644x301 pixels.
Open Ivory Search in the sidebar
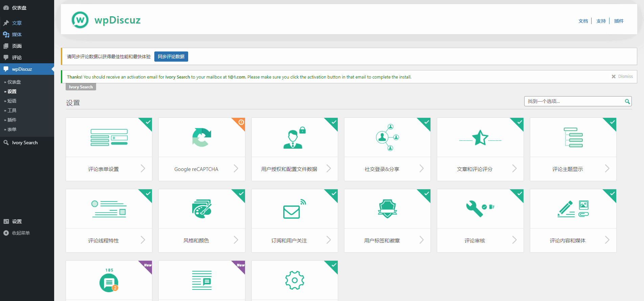pos(27,143)
